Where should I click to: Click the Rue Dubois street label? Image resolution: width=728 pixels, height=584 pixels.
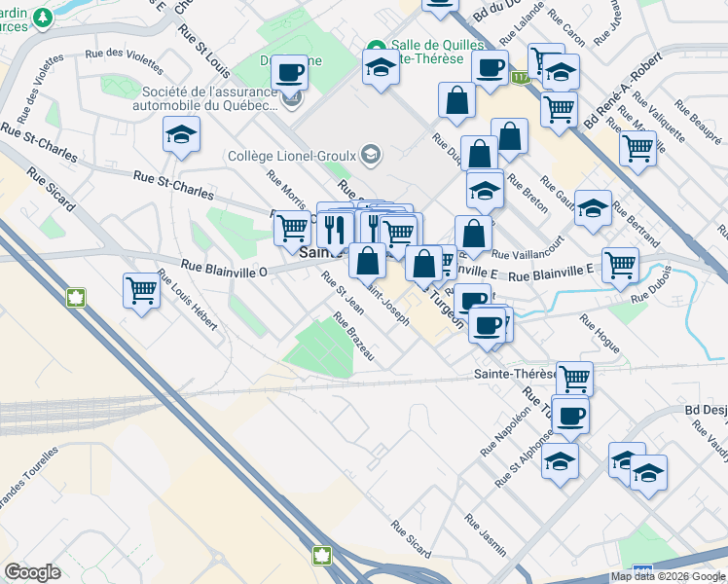(x=651, y=284)
